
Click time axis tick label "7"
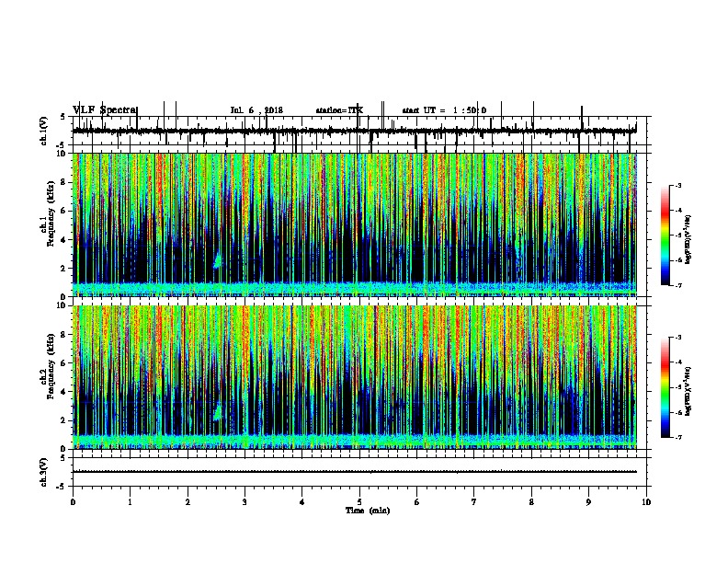(x=474, y=502)
